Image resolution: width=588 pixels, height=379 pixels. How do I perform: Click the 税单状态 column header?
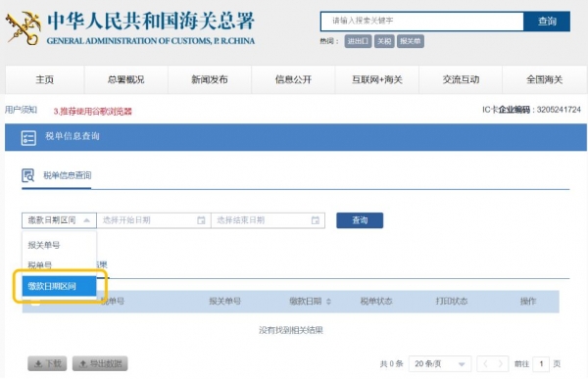click(x=376, y=301)
